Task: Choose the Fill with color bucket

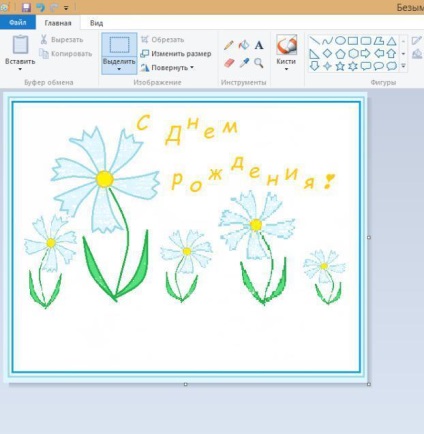Action: 244,45
